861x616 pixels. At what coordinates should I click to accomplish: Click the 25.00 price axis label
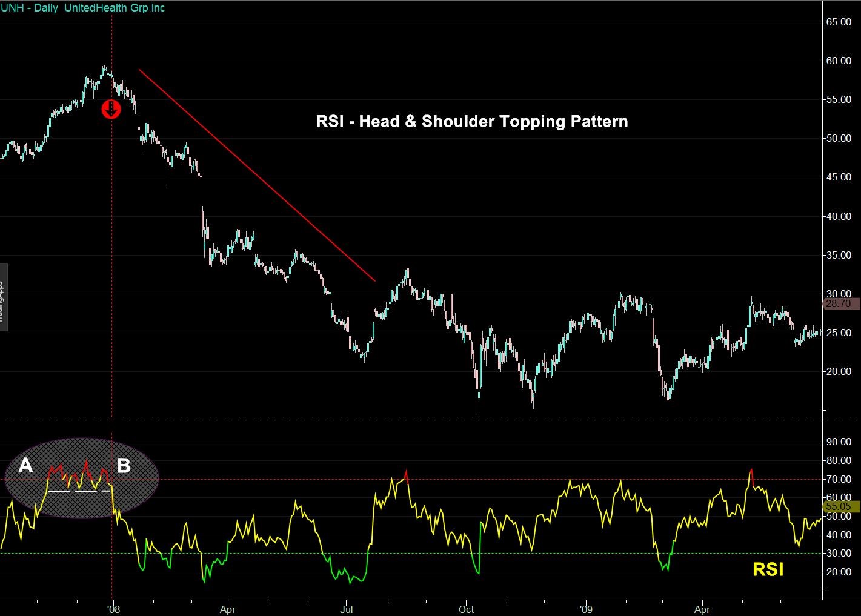click(x=839, y=333)
